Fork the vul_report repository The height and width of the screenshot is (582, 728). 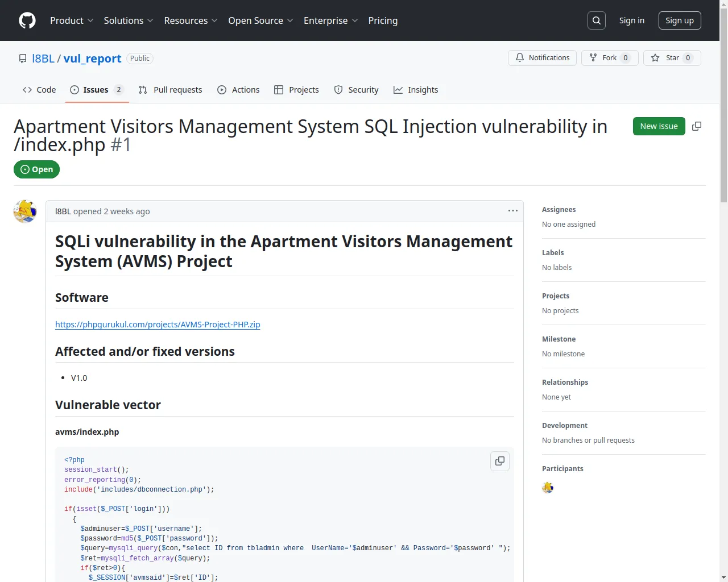(610, 58)
